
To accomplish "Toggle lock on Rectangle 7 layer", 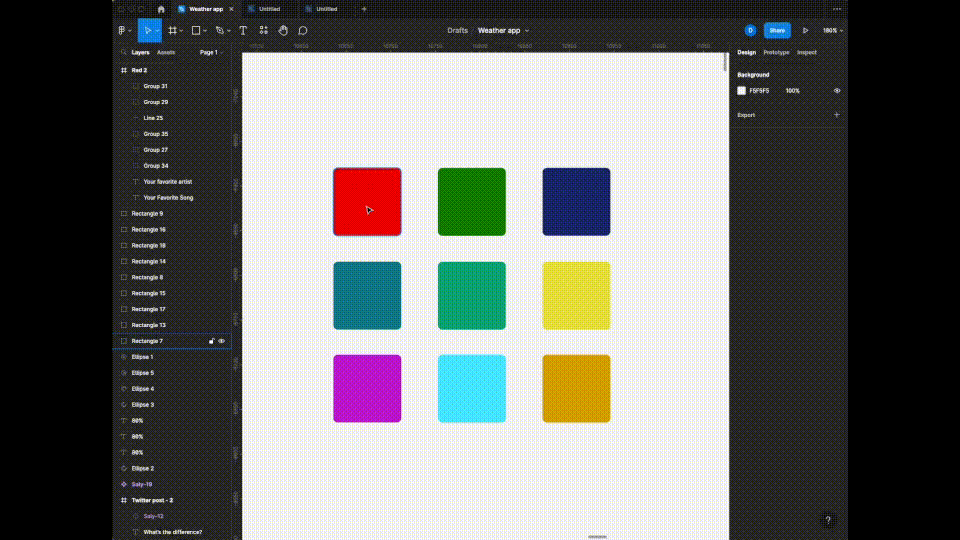I will pyautogui.click(x=211, y=341).
